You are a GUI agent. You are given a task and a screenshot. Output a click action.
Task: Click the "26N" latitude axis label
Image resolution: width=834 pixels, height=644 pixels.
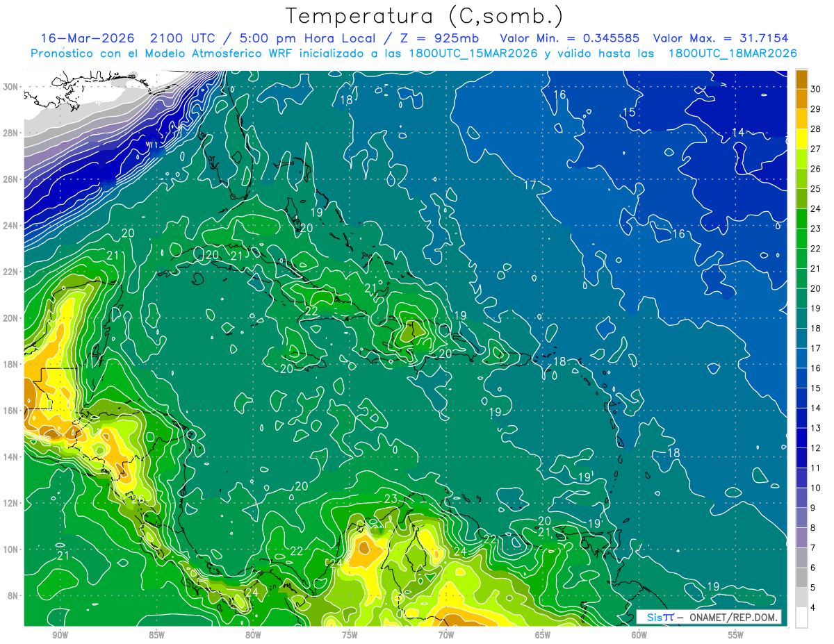point(12,179)
